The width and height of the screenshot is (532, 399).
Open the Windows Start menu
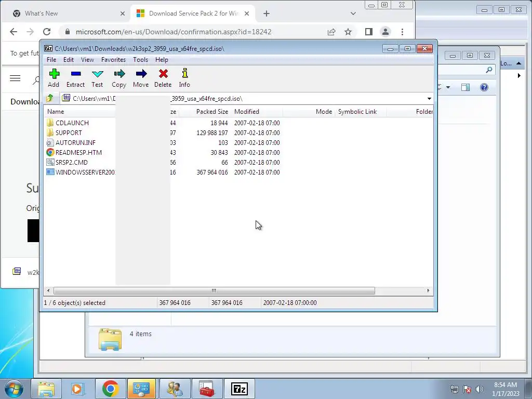click(14, 389)
